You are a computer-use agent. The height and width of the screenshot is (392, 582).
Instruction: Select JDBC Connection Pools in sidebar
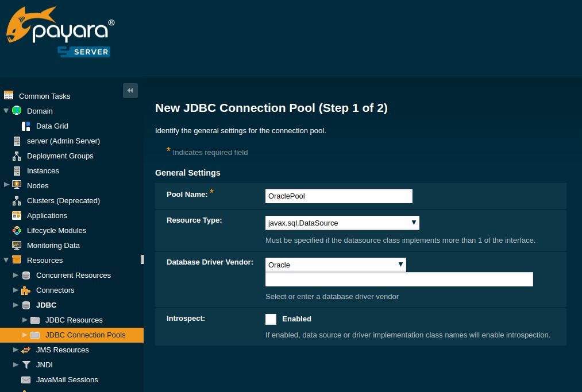tap(85, 335)
